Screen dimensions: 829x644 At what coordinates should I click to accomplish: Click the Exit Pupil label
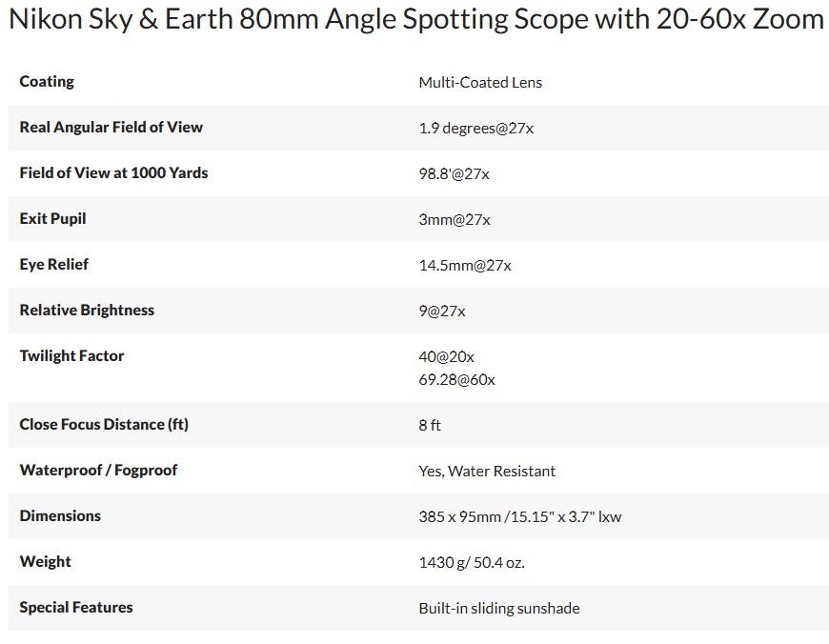[x=52, y=219]
